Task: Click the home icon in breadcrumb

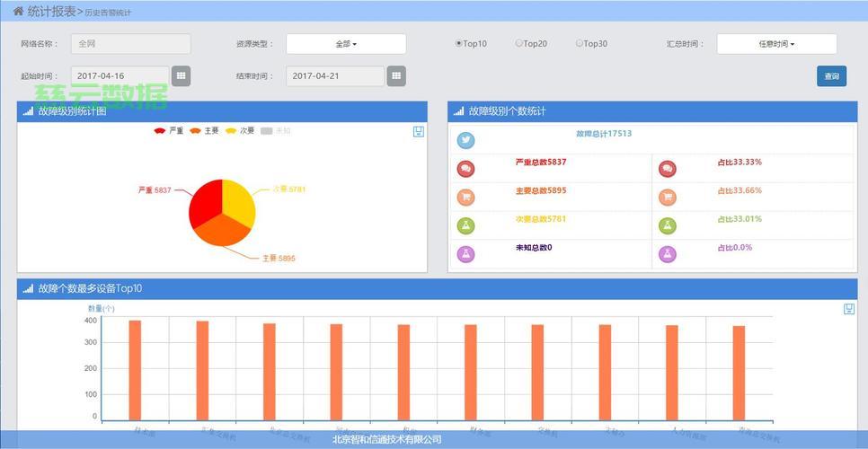Action: click(19, 11)
